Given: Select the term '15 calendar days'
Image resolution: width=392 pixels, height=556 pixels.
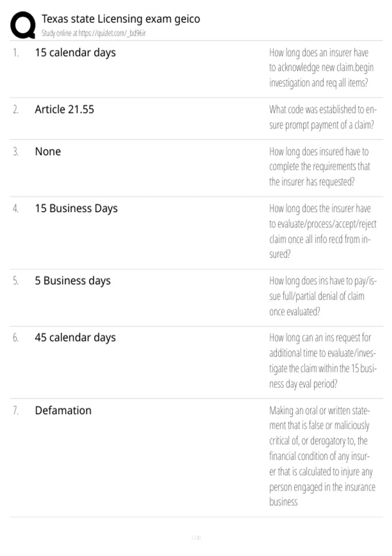Looking at the screenshot, I should point(75,53).
